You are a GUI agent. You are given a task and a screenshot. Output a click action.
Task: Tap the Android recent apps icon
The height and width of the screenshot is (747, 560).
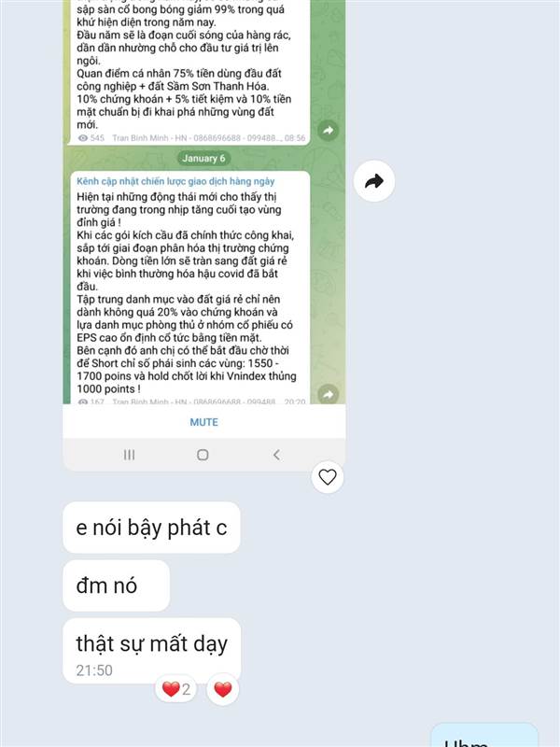(129, 455)
